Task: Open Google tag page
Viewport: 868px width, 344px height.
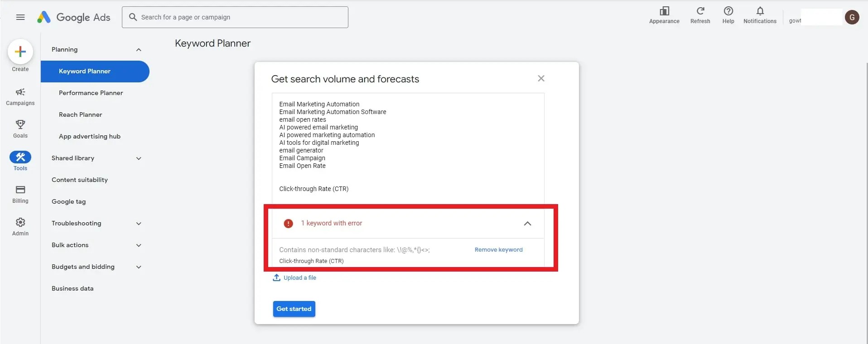Action: tap(69, 201)
